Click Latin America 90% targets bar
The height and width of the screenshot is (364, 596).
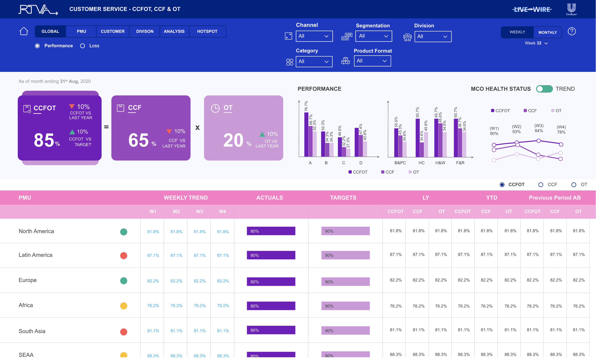coord(345,255)
